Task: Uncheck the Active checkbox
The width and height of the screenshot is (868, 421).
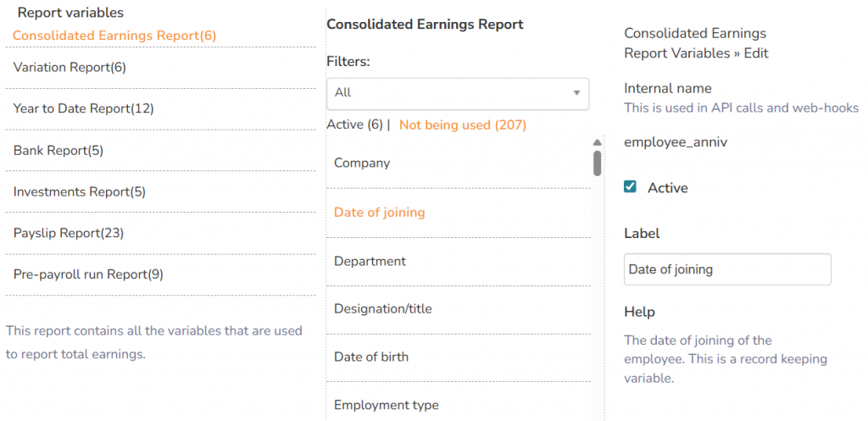Action: click(x=630, y=187)
